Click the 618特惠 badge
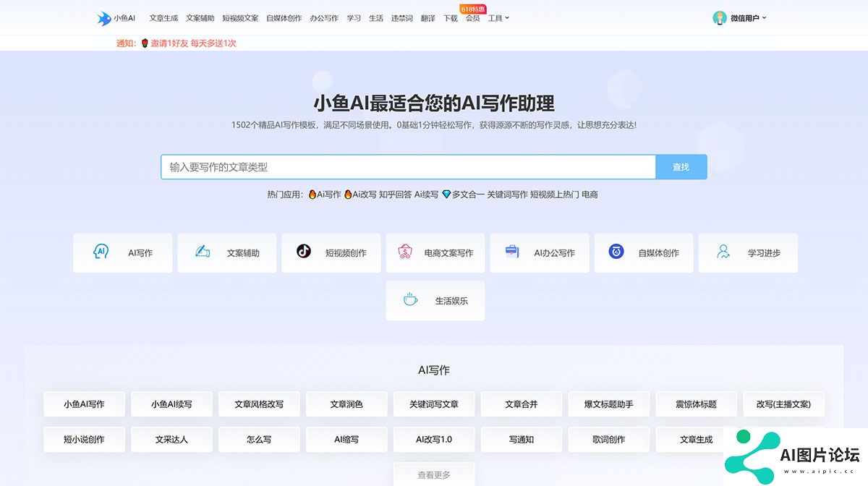This screenshot has height=486, width=868. click(x=473, y=9)
